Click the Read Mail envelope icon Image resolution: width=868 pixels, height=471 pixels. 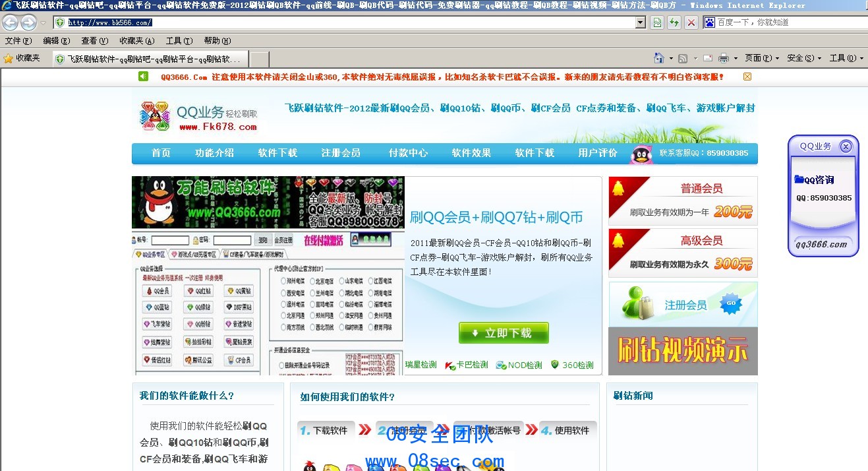click(x=708, y=58)
